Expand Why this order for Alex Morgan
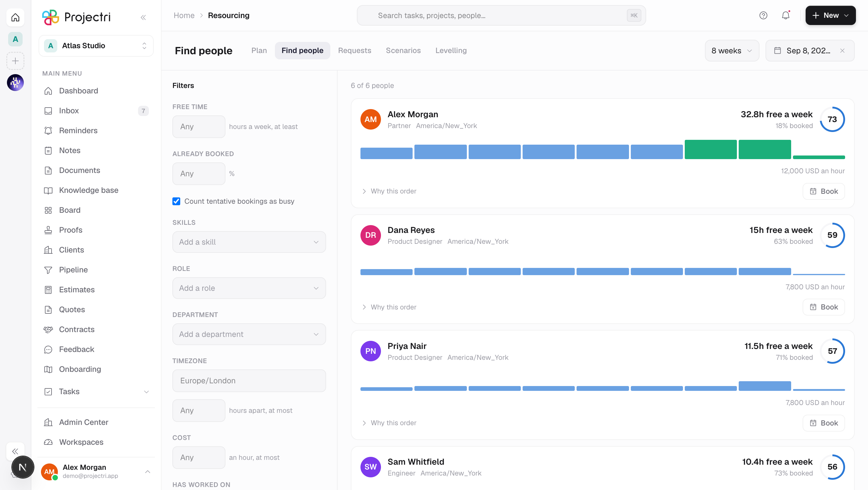The image size is (868, 490). coord(389,191)
